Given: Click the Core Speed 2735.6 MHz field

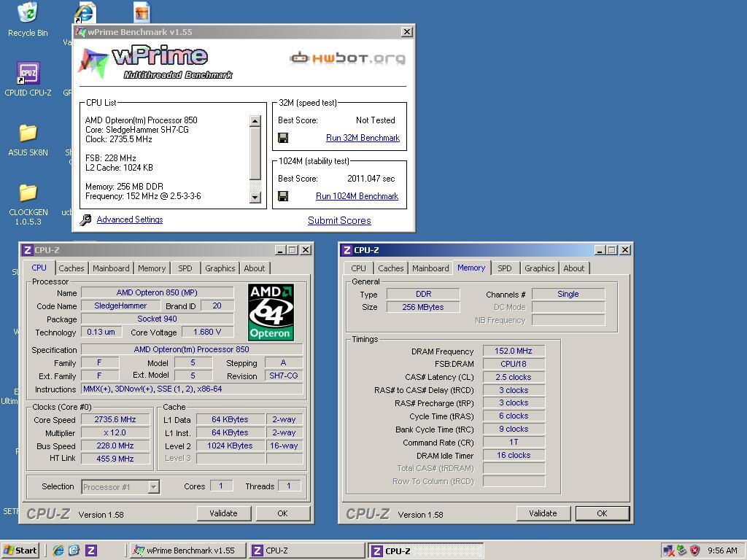Looking at the screenshot, I should pyautogui.click(x=115, y=419).
